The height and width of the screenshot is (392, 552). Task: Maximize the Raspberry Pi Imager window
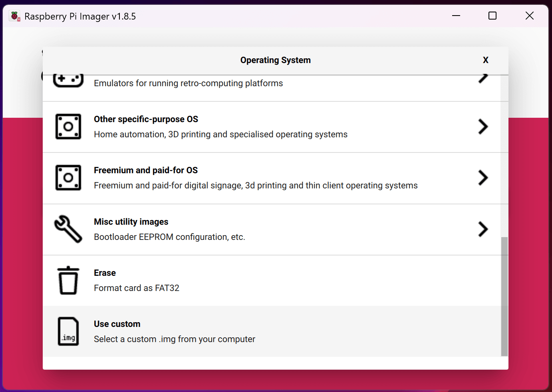pos(492,16)
